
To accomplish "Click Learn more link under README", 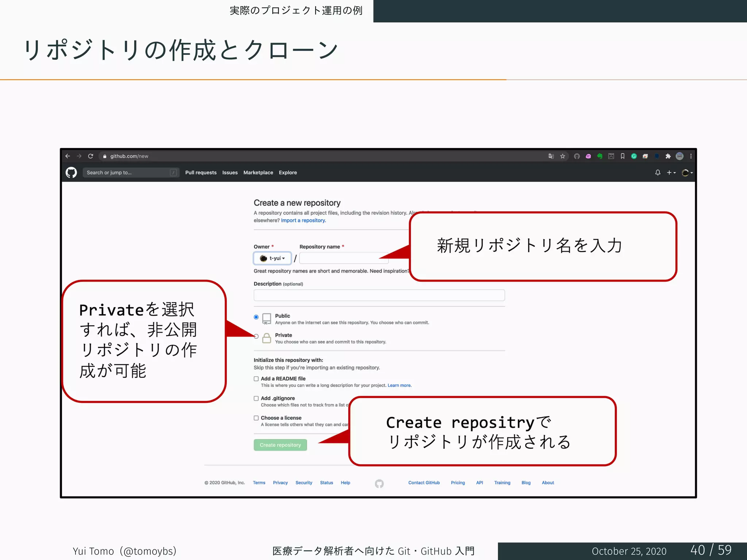I will [x=399, y=385].
